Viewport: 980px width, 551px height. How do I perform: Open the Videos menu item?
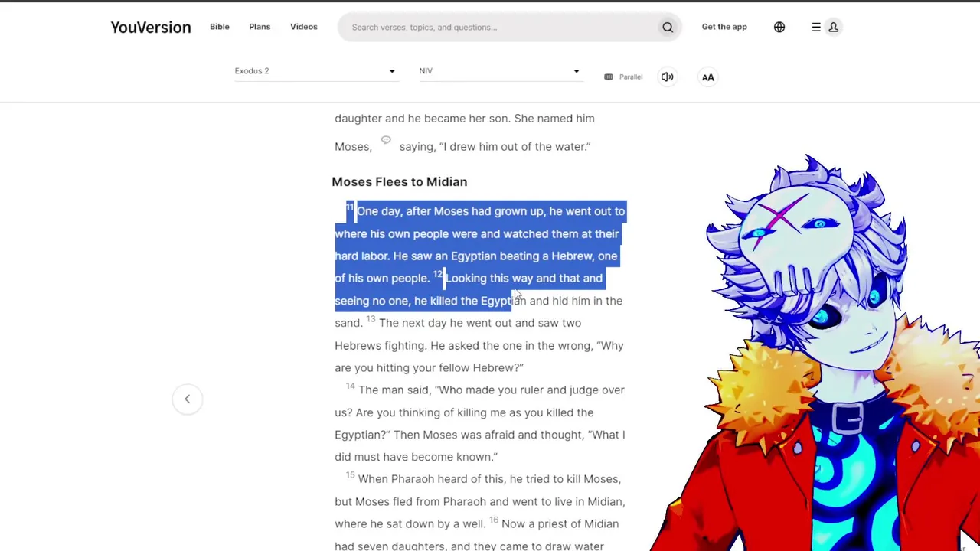pos(304,27)
